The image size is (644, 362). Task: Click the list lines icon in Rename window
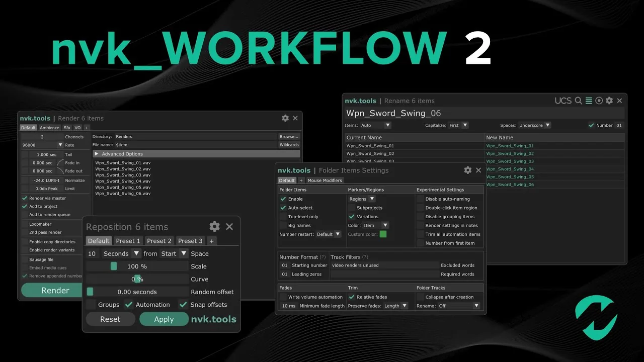[x=589, y=101]
